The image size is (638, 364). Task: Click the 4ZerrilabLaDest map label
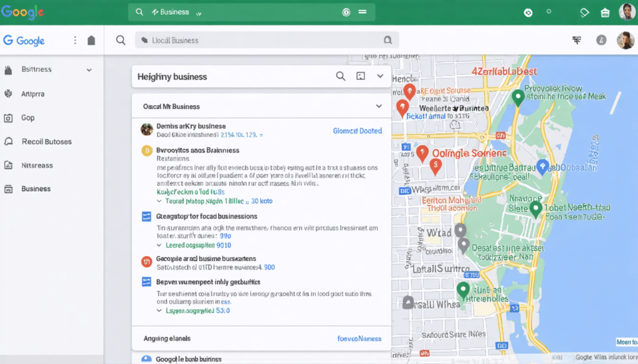pyautogui.click(x=504, y=72)
